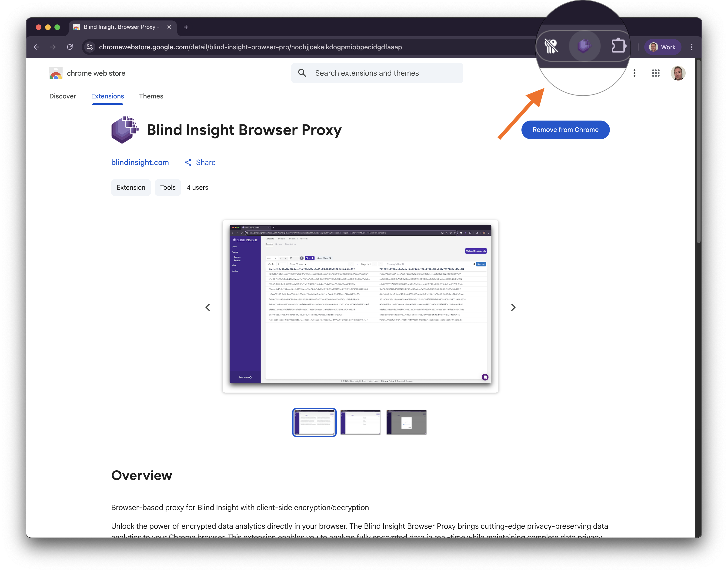Viewport: 728px width, 572px height.
Task: Click the search magnifier icon
Action: (x=302, y=73)
